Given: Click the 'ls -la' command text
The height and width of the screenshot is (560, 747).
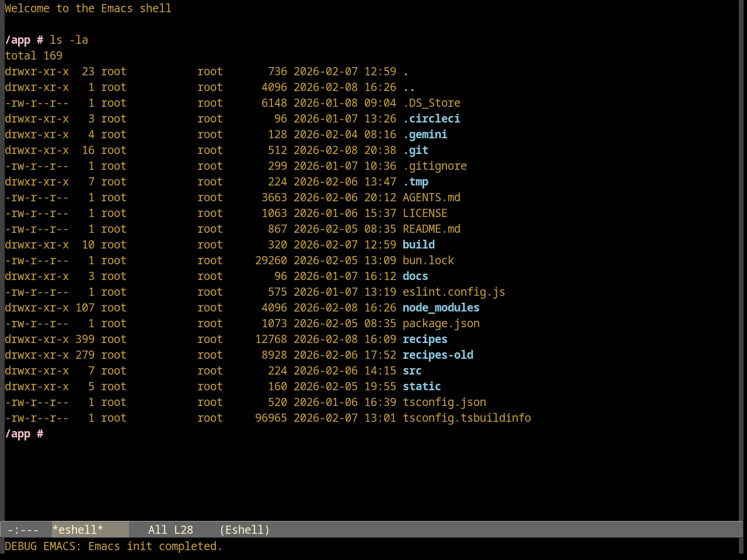Looking at the screenshot, I should [69, 40].
